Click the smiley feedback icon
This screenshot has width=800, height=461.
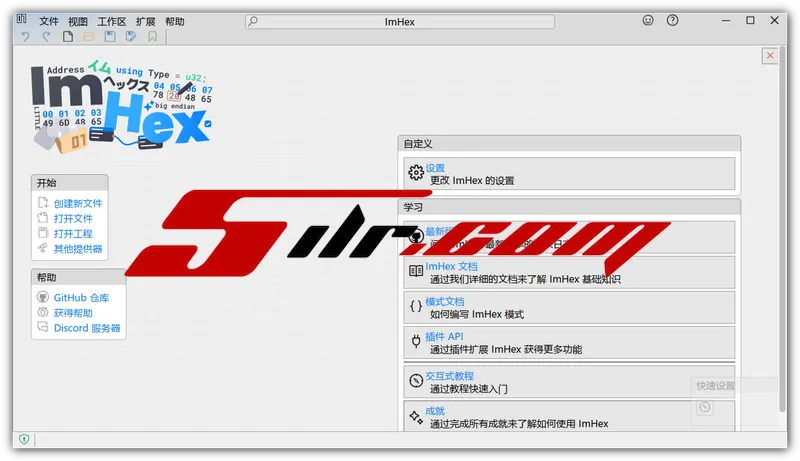click(648, 20)
